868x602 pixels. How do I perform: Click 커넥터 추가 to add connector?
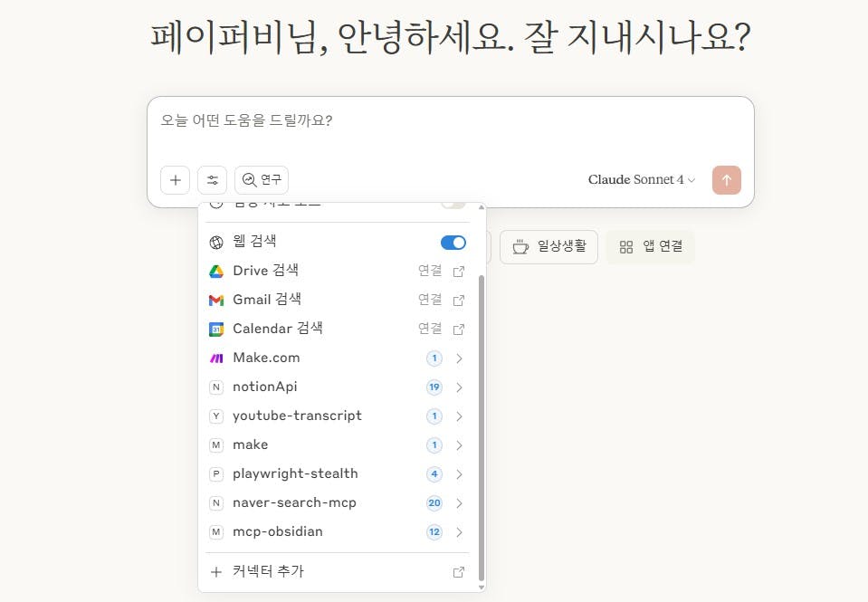coord(337,571)
